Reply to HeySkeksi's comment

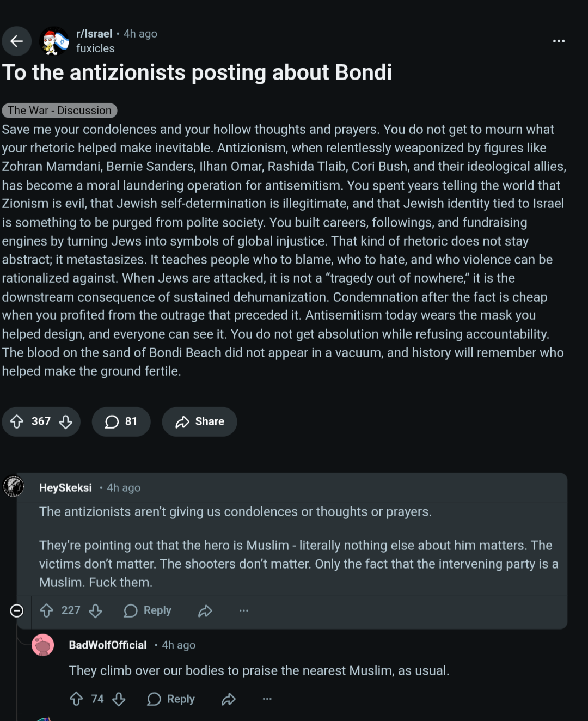148,610
